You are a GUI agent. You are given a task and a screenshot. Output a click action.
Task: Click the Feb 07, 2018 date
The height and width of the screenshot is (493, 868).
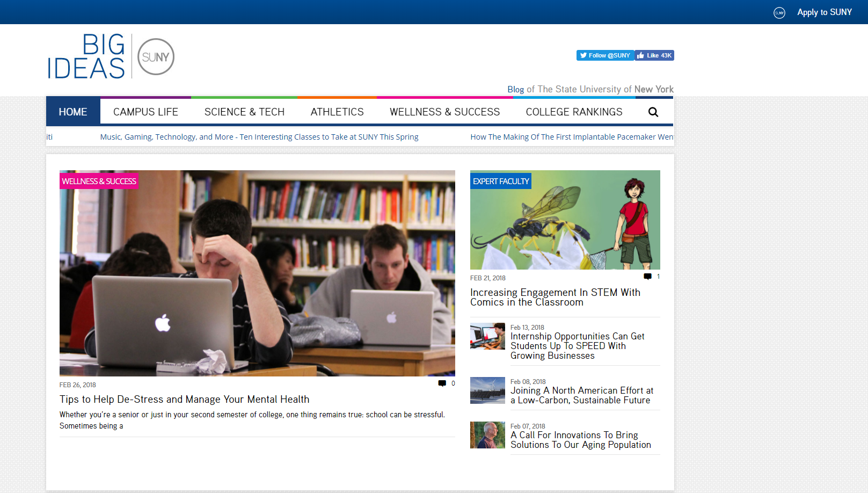(528, 426)
